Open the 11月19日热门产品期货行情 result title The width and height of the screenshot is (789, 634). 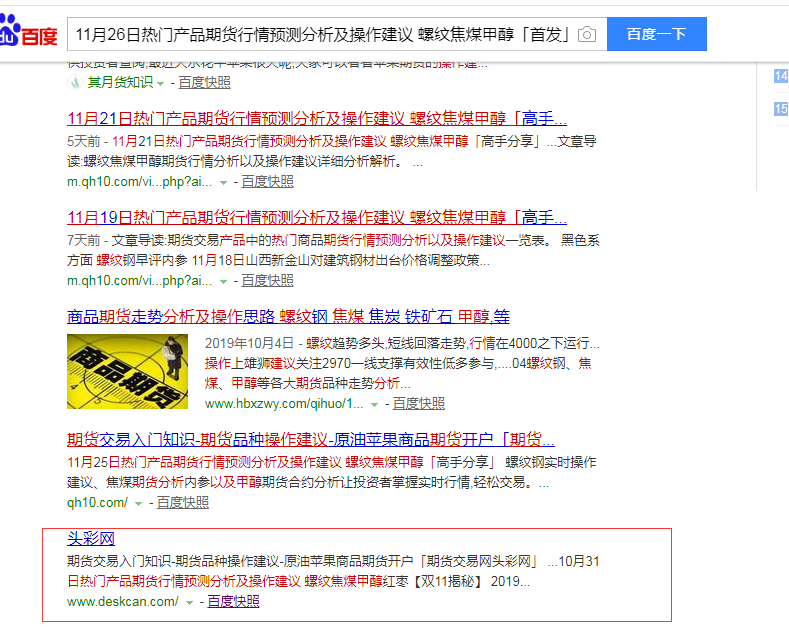(x=317, y=218)
